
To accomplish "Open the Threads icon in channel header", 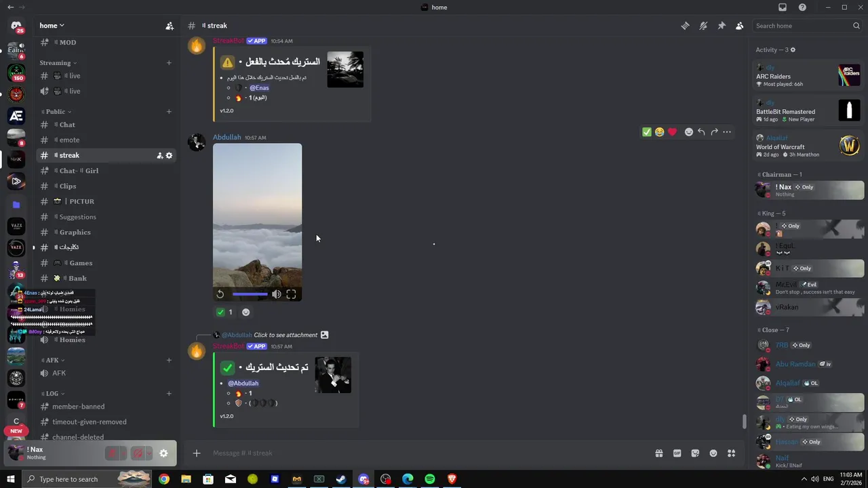I will coord(685,26).
